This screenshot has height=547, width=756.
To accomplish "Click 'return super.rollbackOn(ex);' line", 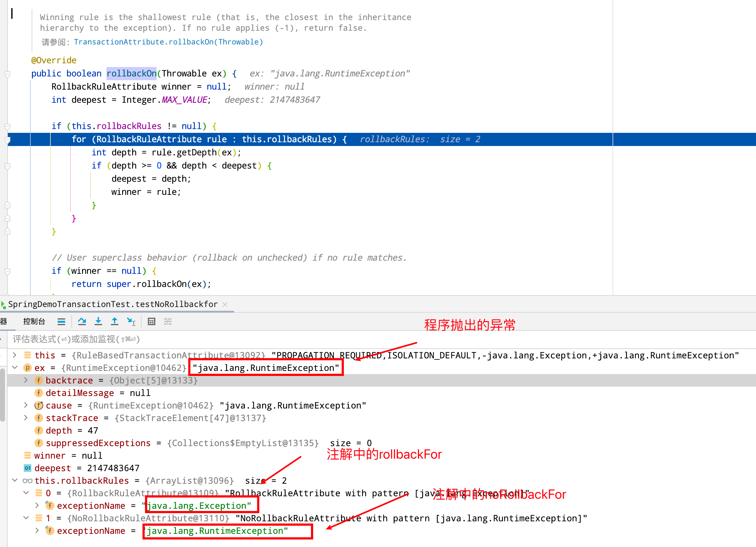I will click(x=141, y=284).
